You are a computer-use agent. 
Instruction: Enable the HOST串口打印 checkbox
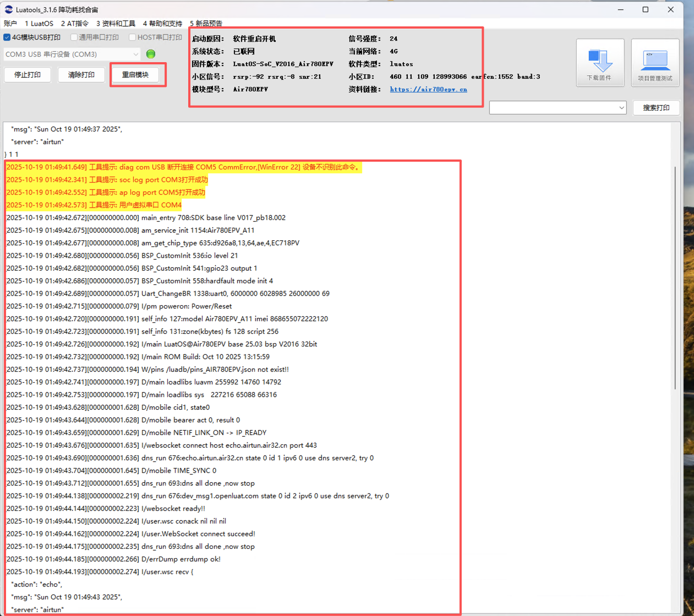click(x=133, y=37)
